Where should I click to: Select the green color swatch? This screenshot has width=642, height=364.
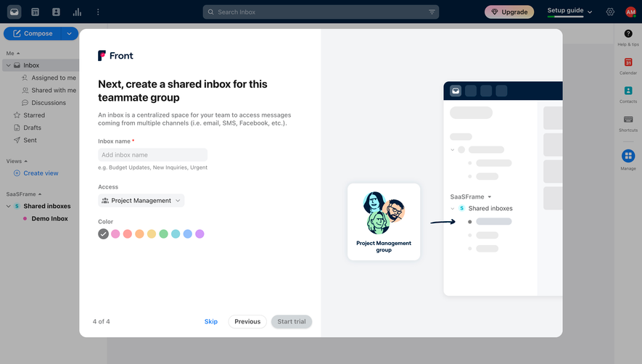tap(163, 233)
